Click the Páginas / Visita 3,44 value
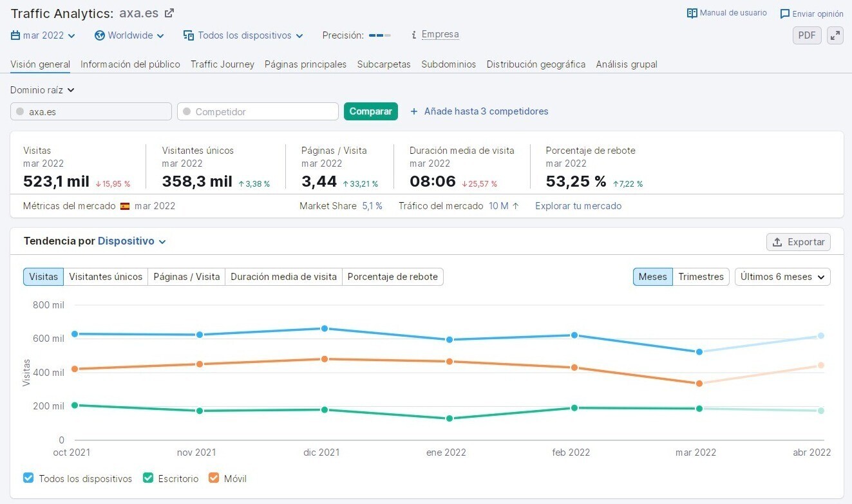This screenshot has height=504, width=852. pos(319,182)
